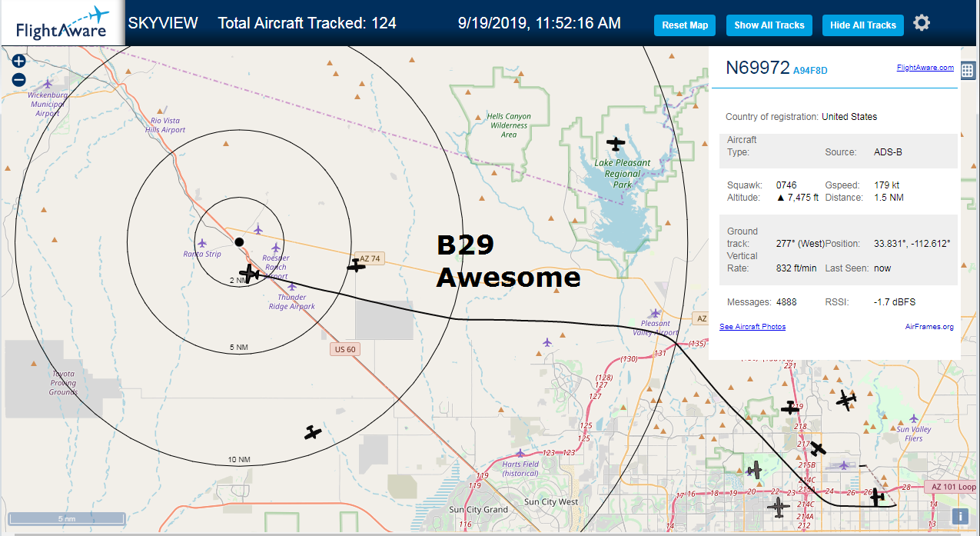980x536 pixels.
Task: Open the AirFrames.org link
Action: pos(930,327)
